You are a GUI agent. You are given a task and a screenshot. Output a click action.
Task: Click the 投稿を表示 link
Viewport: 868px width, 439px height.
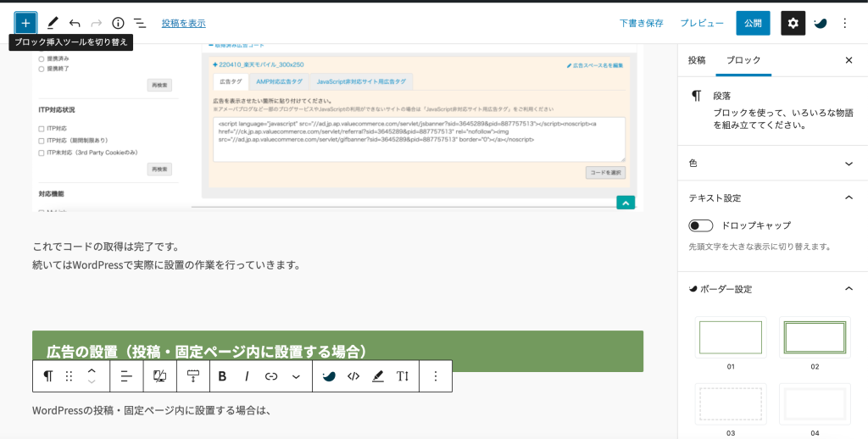(x=184, y=23)
